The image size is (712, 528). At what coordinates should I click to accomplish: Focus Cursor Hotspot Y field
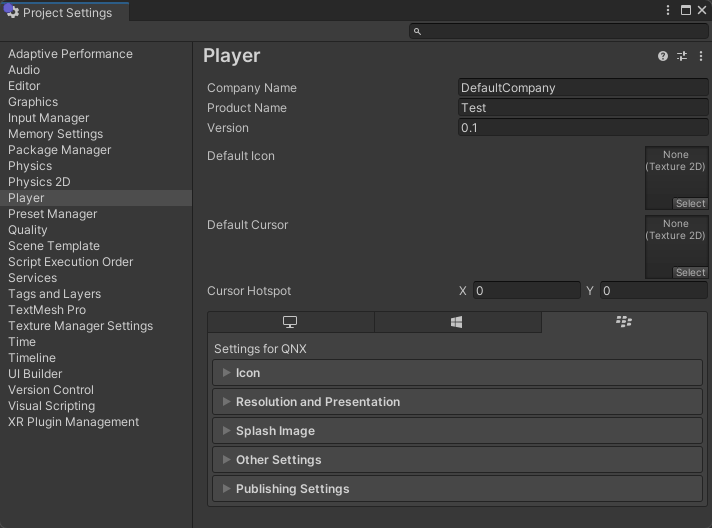point(654,291)
